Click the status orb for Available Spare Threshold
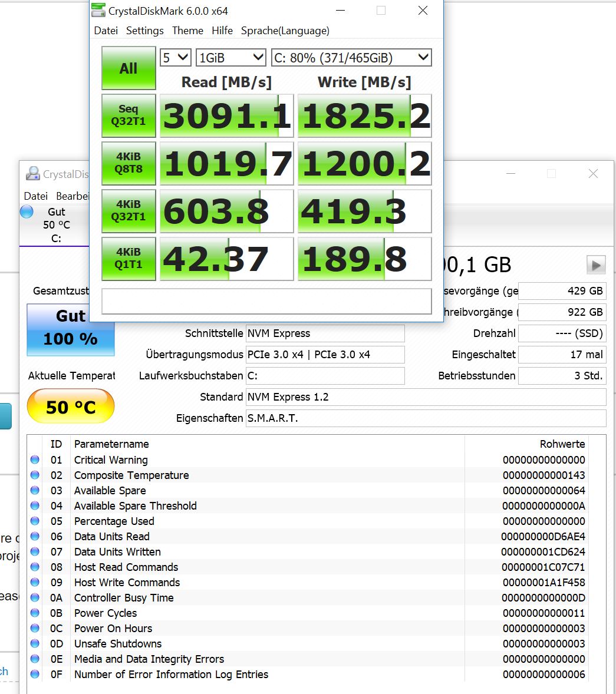 tap(35, 505)
